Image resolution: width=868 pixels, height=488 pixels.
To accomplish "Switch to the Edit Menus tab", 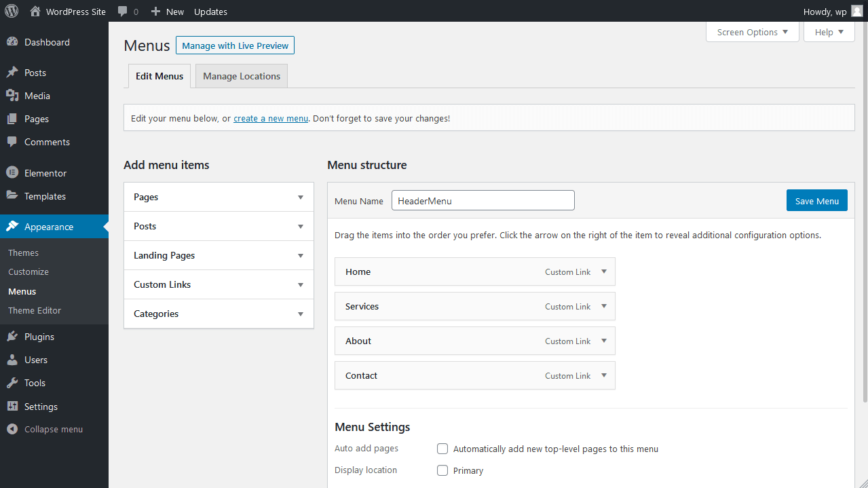I will (x=159, y=76).
